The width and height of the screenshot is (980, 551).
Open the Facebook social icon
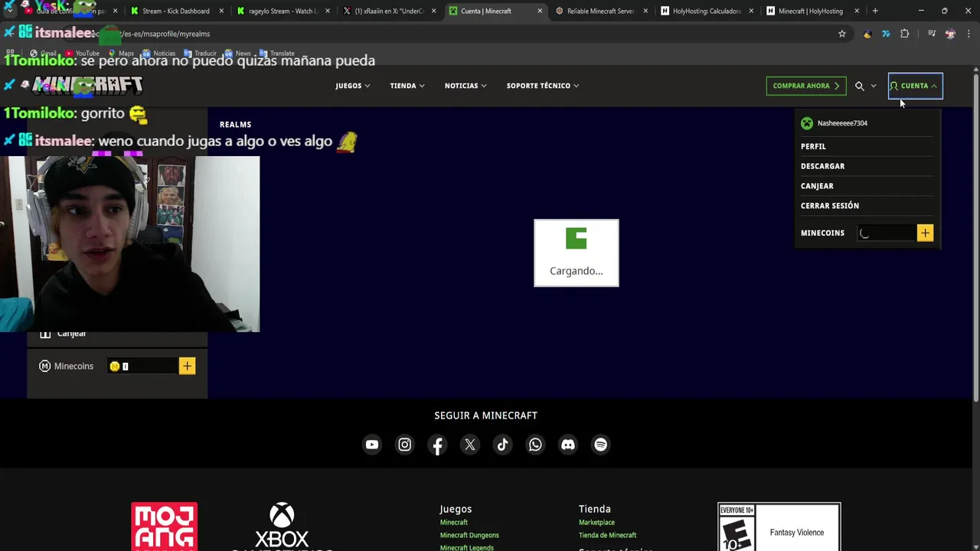coord(437,445)
